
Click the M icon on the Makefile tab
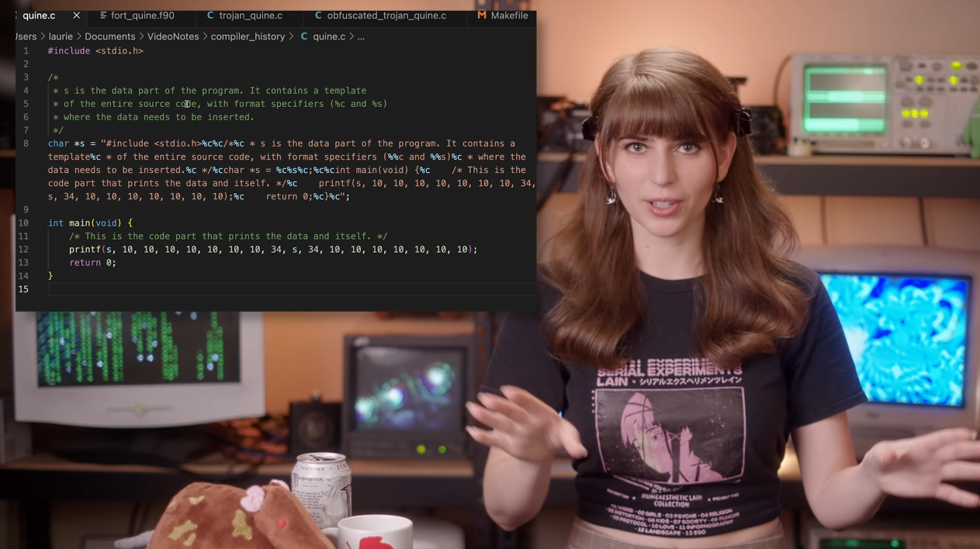482,16
